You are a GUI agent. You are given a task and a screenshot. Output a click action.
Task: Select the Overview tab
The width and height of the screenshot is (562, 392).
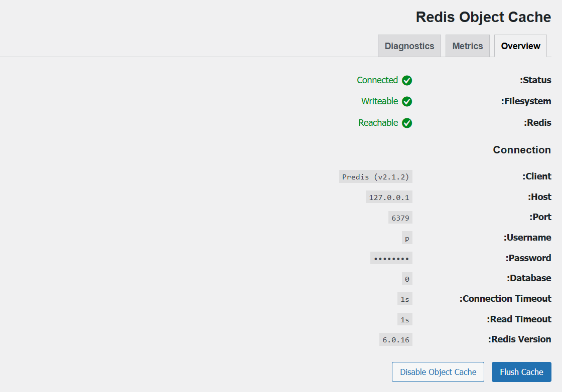[520, 46]
